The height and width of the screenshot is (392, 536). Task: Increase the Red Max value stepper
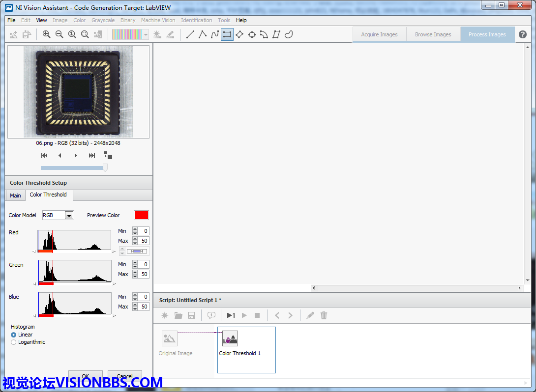coord(135,239)
